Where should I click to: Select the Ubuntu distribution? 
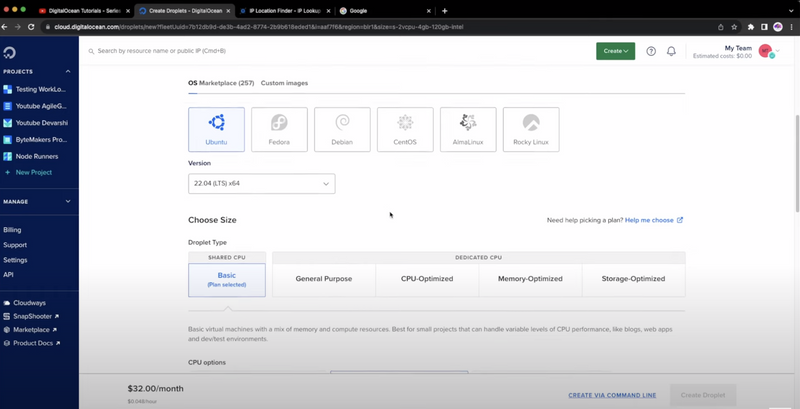click(x=216, y=130)
